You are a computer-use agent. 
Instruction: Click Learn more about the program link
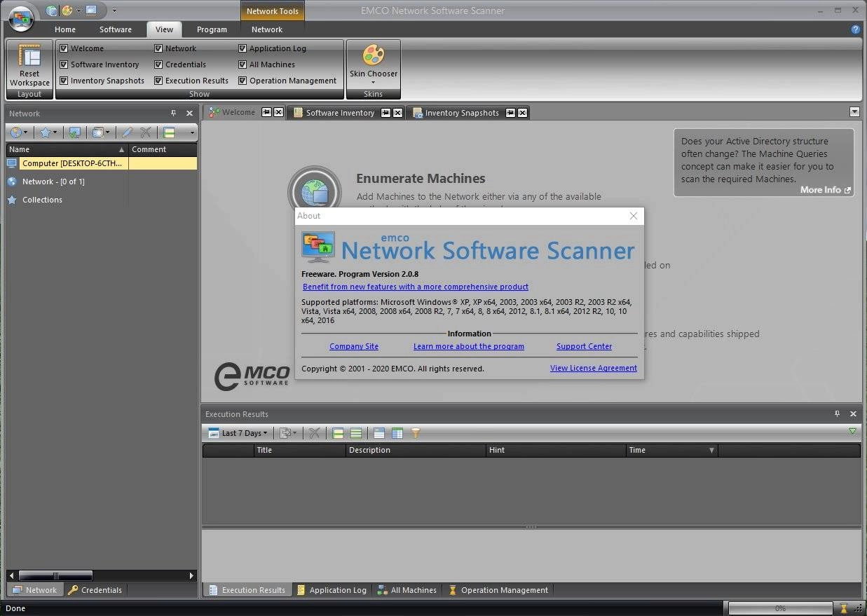(469, 346)
